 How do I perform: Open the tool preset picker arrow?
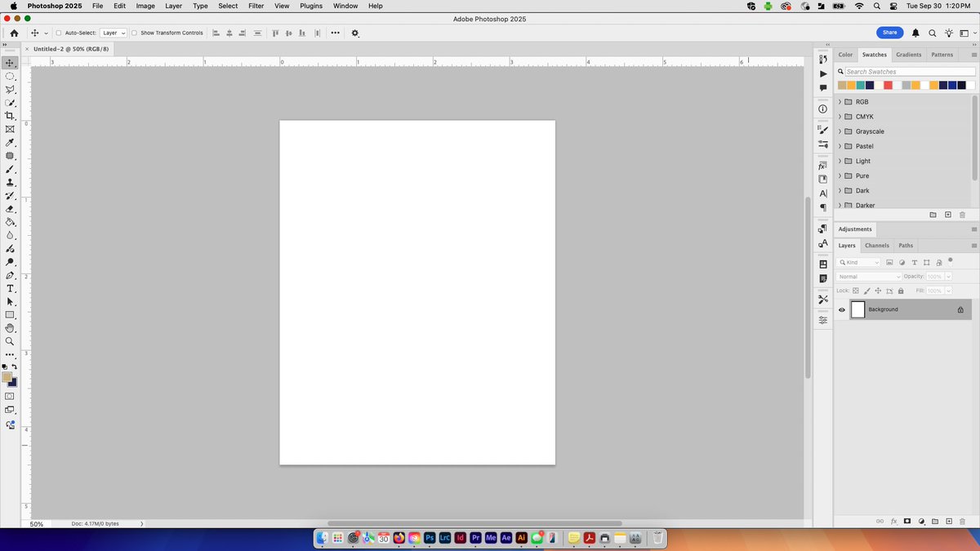tap(47, 33)
